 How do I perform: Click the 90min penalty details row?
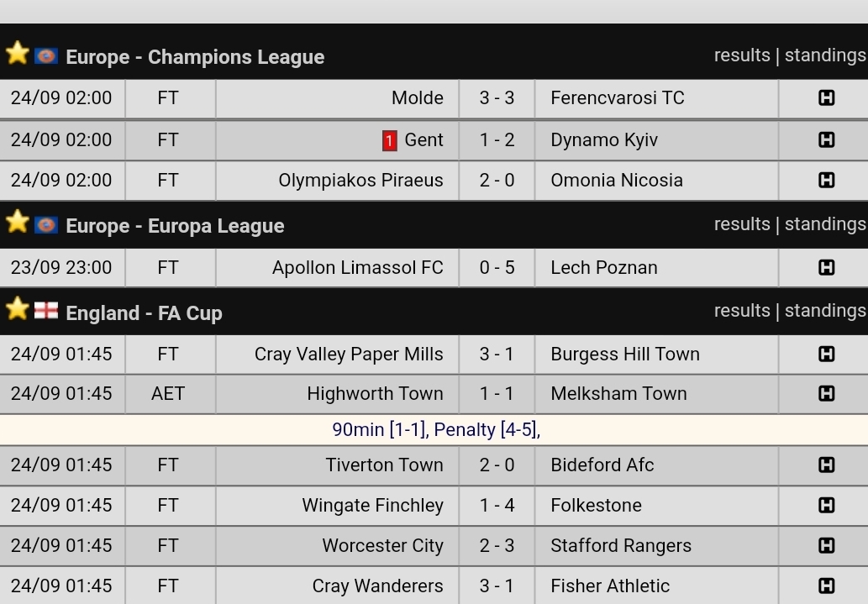(435, 429)
